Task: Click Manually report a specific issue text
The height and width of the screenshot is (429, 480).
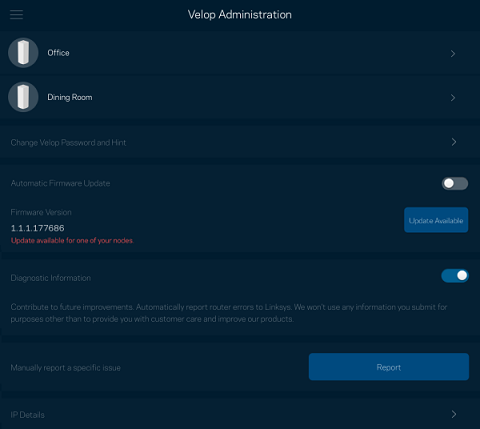Action: point(66,368)
